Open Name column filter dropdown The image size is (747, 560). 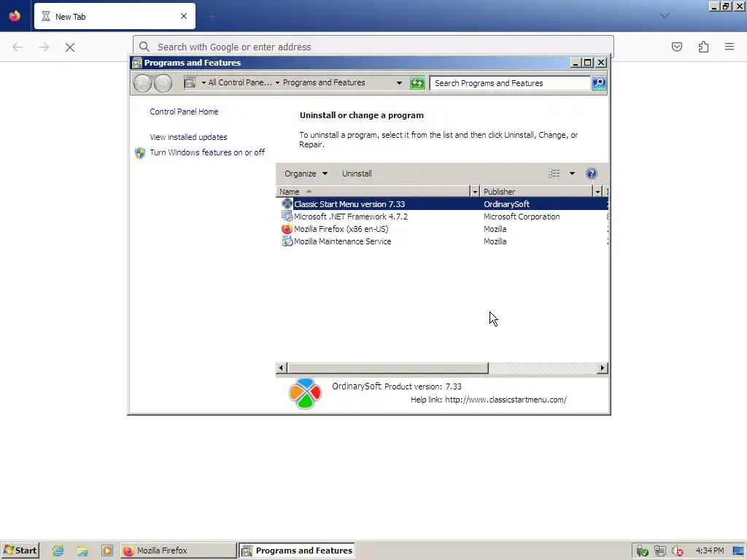[x=474, y=192]
